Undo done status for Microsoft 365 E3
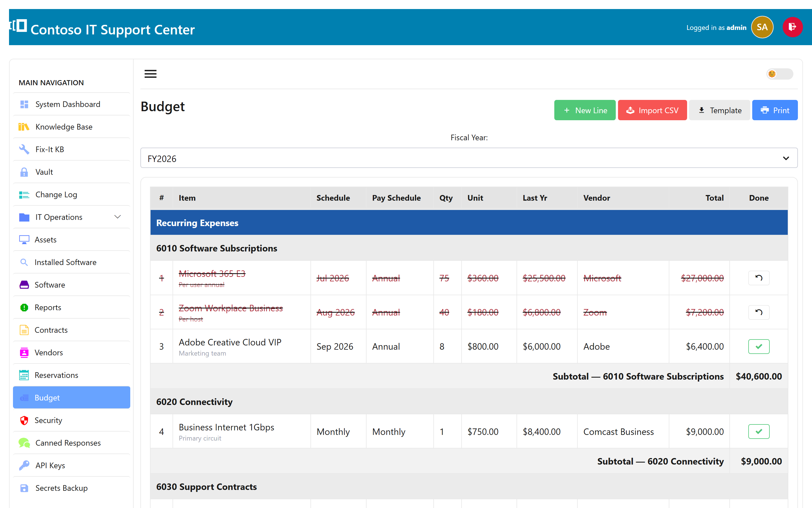 click(x=759, y=278)
